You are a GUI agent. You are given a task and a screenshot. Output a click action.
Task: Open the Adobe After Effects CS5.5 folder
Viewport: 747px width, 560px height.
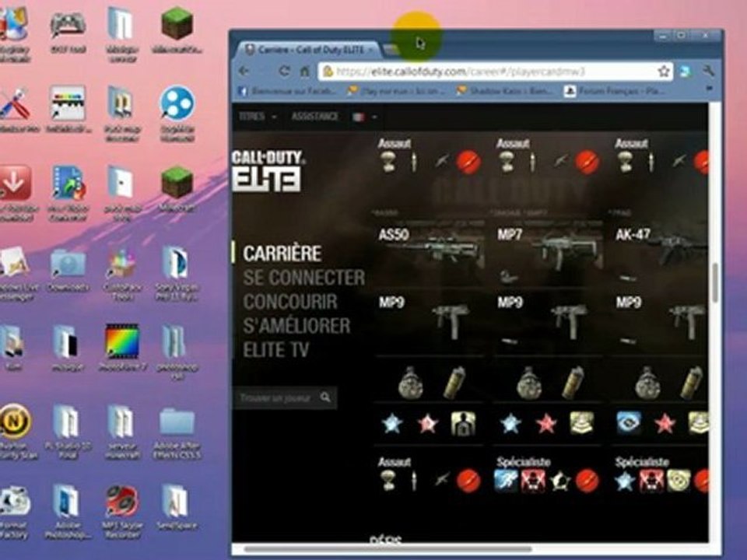[x=177, y=432]
